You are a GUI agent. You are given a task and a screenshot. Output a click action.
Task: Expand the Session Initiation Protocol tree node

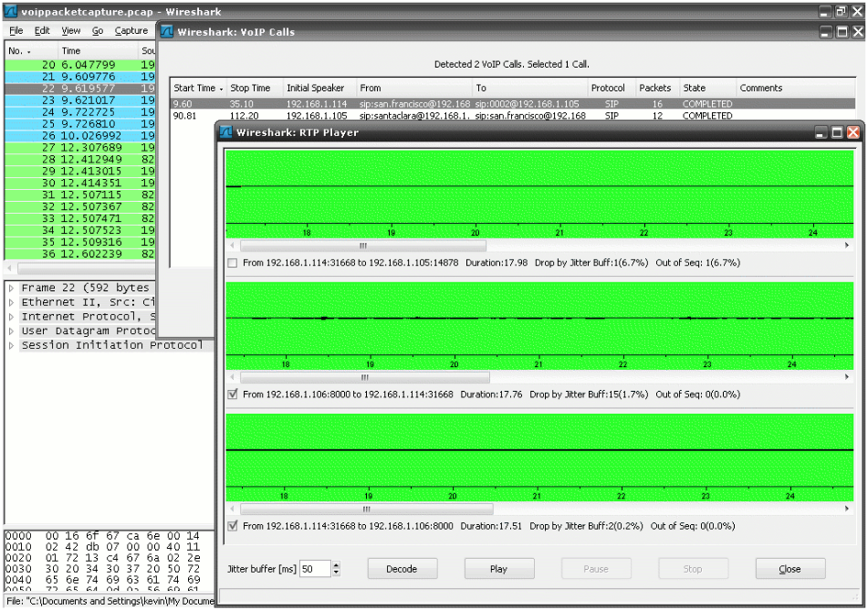pos(11,346)
